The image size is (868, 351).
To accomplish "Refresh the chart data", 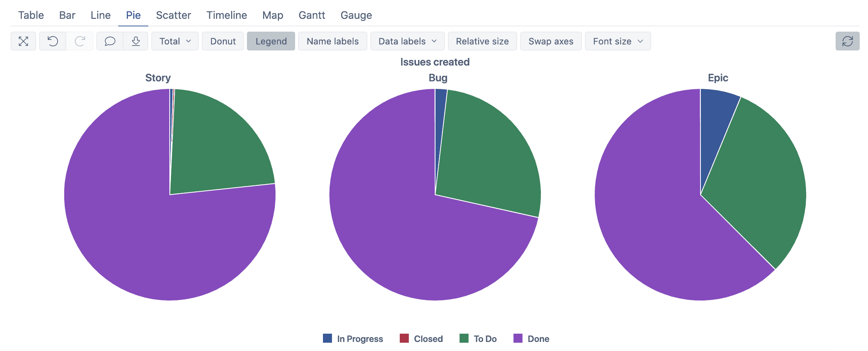I will point(847,41).
